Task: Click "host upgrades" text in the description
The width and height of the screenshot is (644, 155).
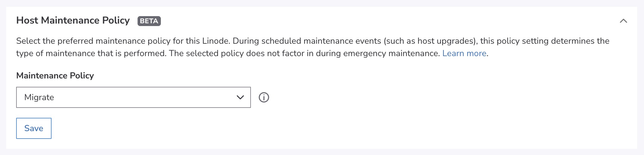Action: 445,41
